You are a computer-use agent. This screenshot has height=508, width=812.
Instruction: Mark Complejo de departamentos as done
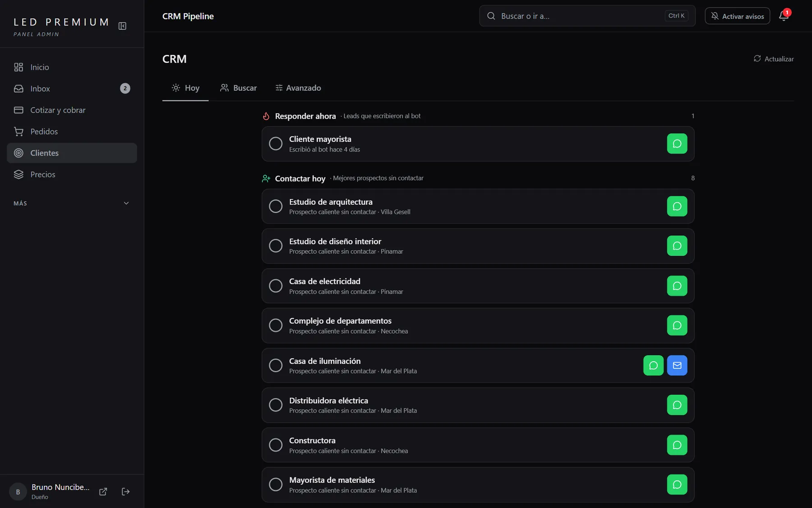click(276, 325)
